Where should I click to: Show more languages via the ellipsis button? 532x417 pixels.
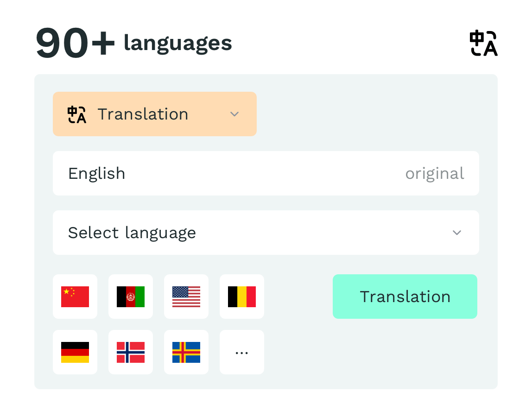242,352
